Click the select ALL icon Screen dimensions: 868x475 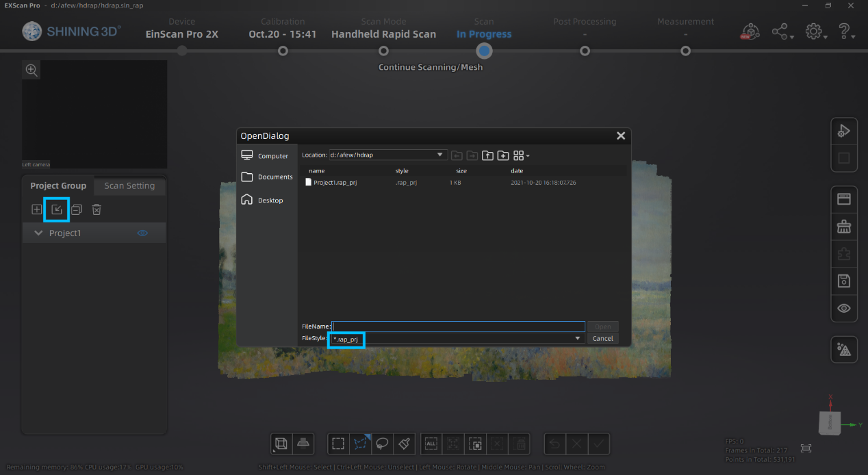(x=431, y=444)
